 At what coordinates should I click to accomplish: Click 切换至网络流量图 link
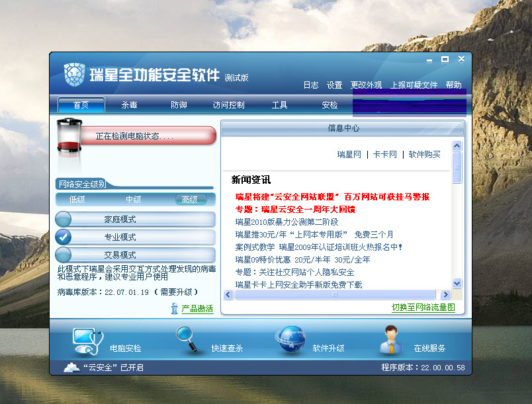(423, 307)
